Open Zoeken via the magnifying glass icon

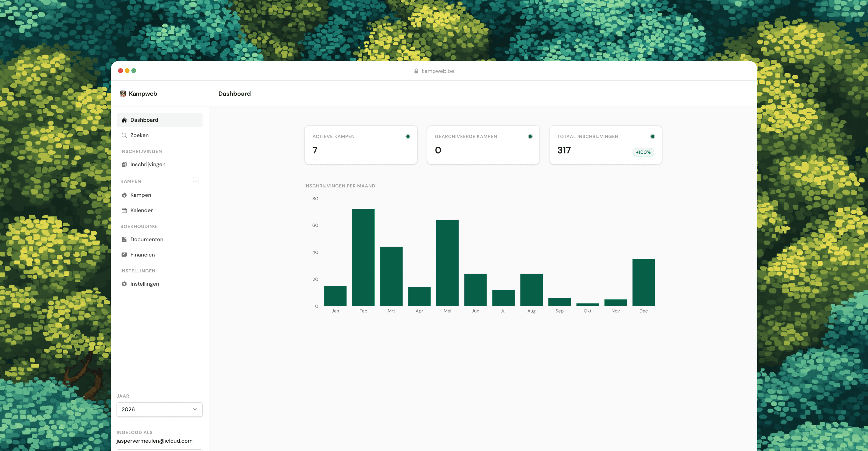pyautogui.click(x=124, y=135)
